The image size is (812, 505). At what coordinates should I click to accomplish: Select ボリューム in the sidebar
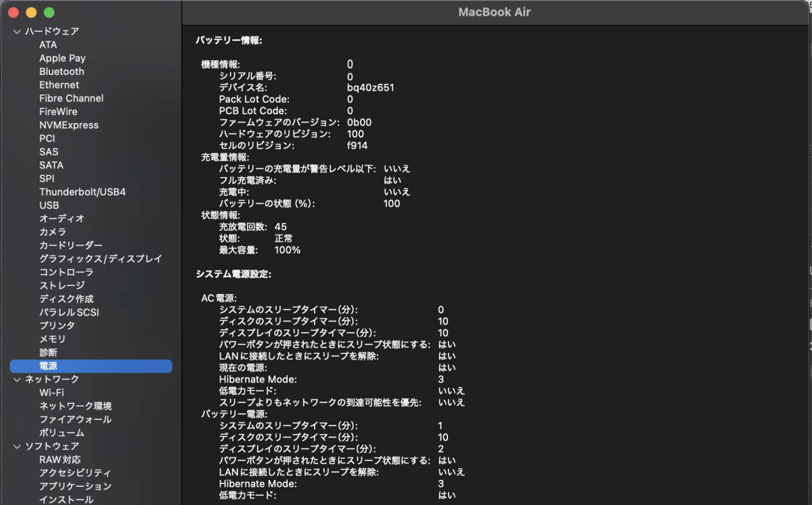pos(62,433)
